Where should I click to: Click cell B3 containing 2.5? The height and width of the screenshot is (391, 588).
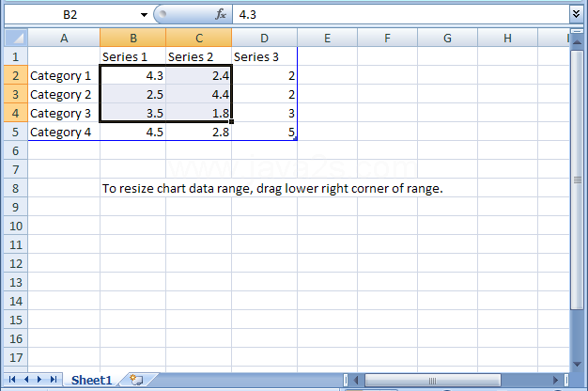coord(133,94)
